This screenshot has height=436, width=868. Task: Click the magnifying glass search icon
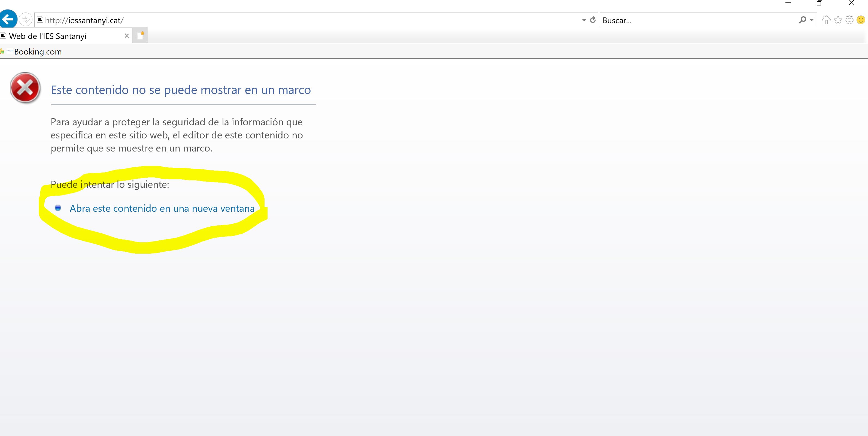[x=802, y=20]
